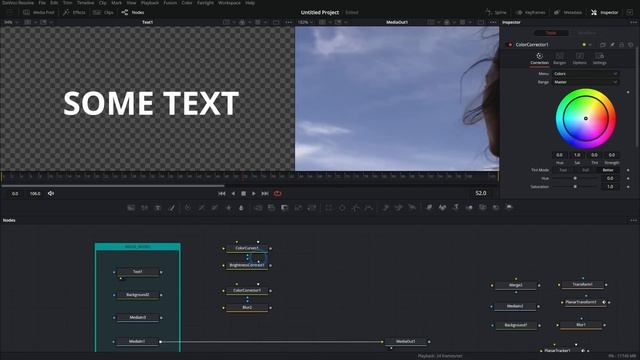Add a Channel Booleans node from toolbar
Viewport: 640px width, 360px height.
[271, 208]
